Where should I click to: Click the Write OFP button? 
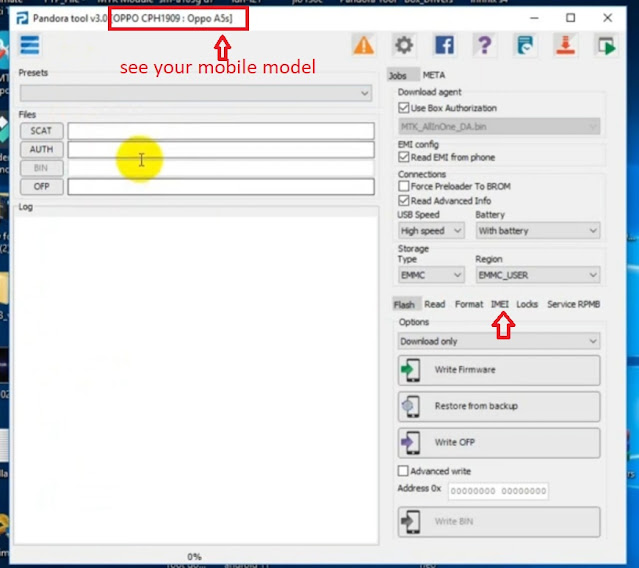click(x=499, y=443)
